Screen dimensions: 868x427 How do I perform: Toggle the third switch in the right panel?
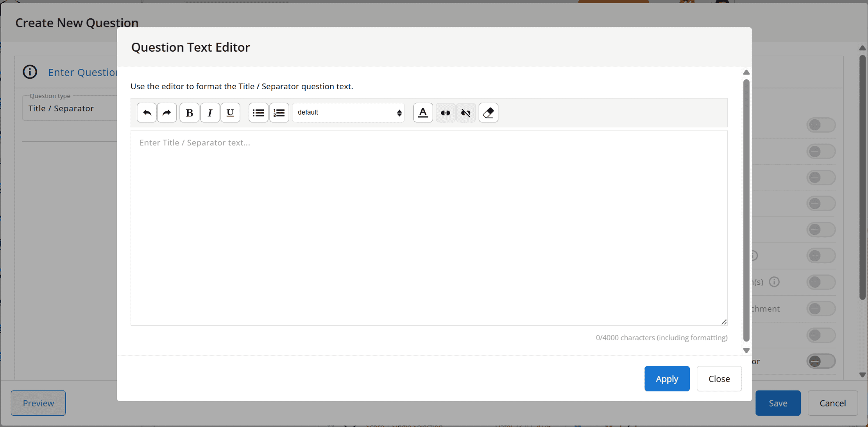coord(821,178)
